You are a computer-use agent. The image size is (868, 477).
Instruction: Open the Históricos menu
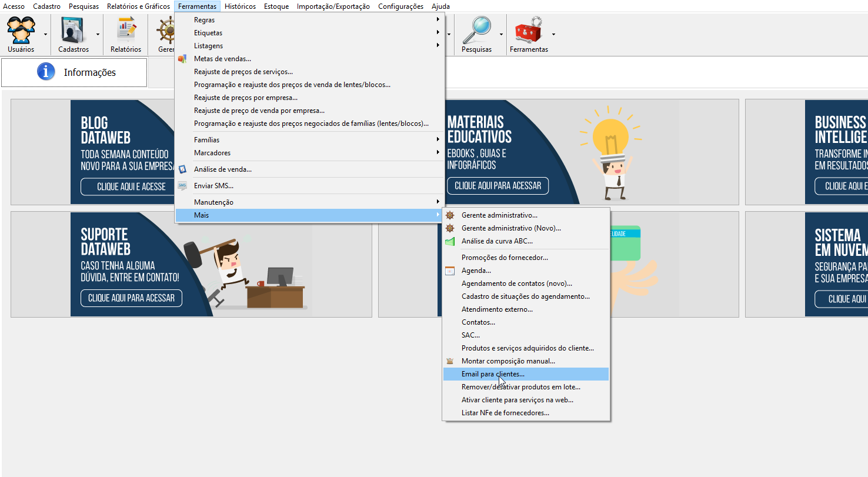point(241,6)
